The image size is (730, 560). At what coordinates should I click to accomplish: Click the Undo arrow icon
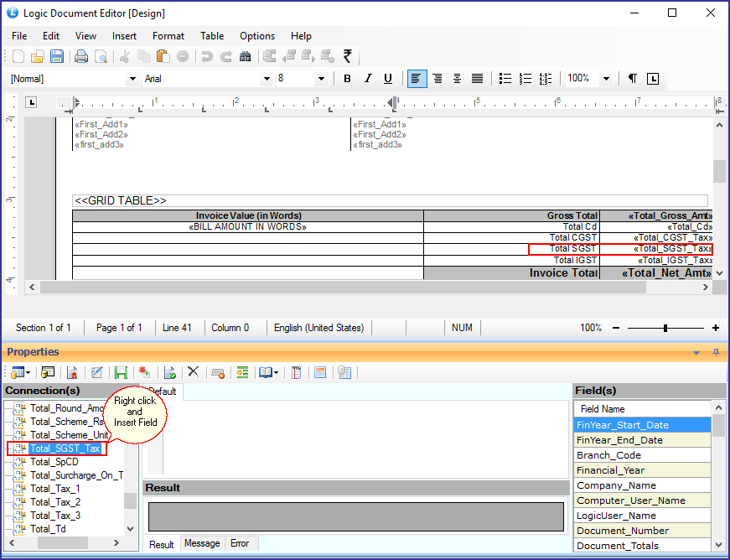coord(207,56)
